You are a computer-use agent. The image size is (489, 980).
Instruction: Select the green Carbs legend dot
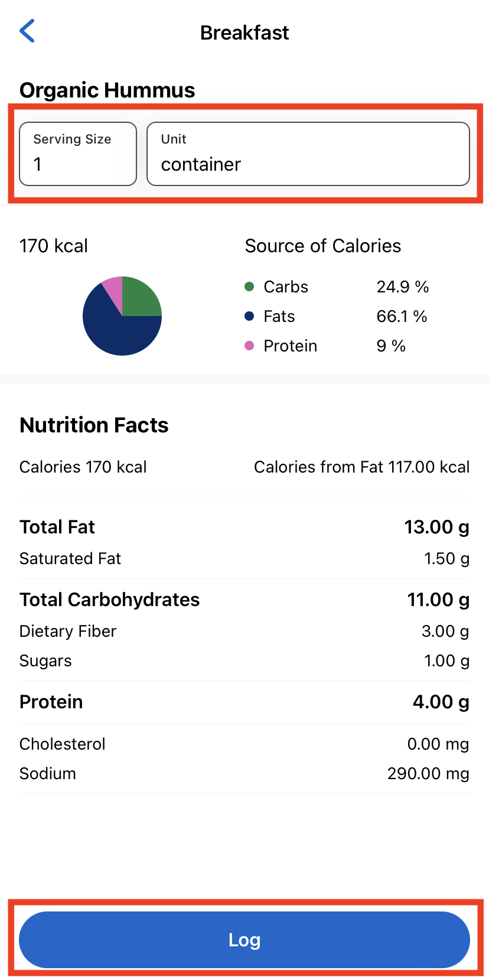click(249, 286)
